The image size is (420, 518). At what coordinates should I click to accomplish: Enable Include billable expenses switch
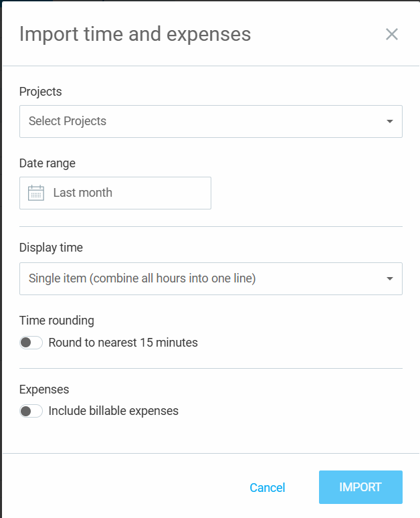point(31,411)
